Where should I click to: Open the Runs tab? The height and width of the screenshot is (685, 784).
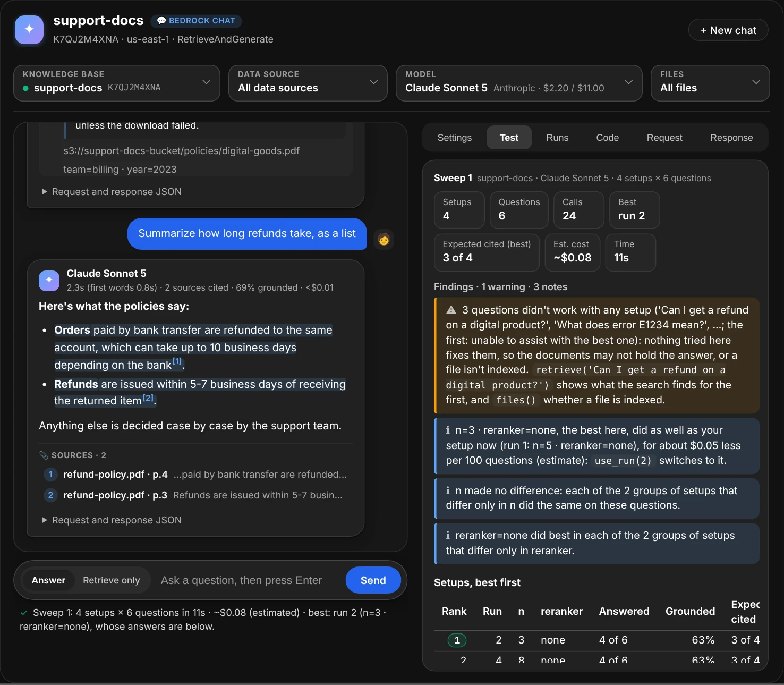(x=557, y=138)
